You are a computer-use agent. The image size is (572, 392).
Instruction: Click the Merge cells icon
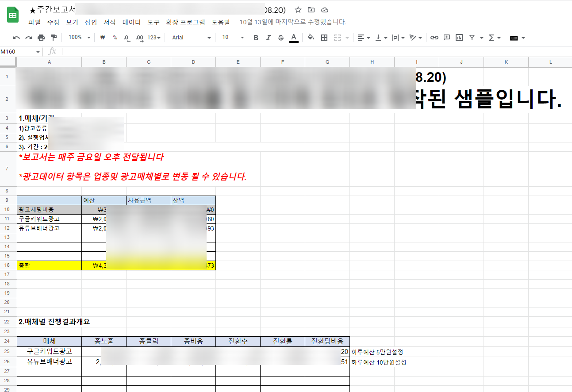tap(338, 38)
